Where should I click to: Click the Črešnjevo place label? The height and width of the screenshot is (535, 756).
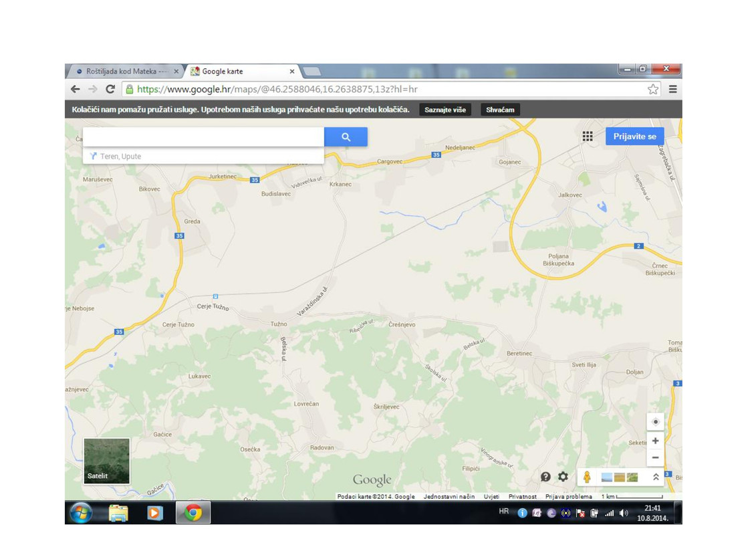[x=402, y=324]
